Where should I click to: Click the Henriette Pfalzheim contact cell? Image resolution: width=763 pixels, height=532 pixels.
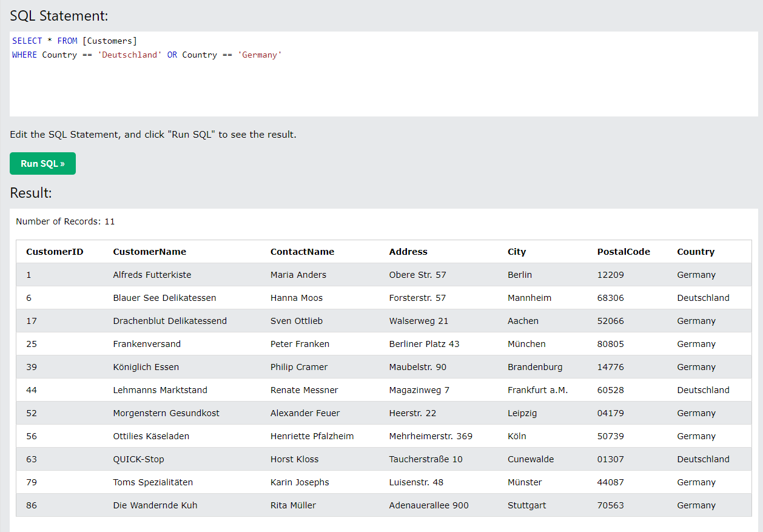click(312, 436)
